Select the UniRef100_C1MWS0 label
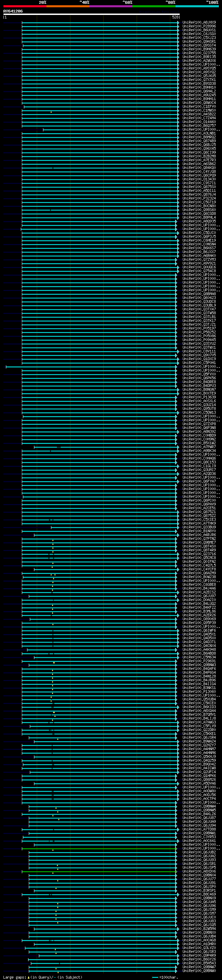 coord(199,110)
